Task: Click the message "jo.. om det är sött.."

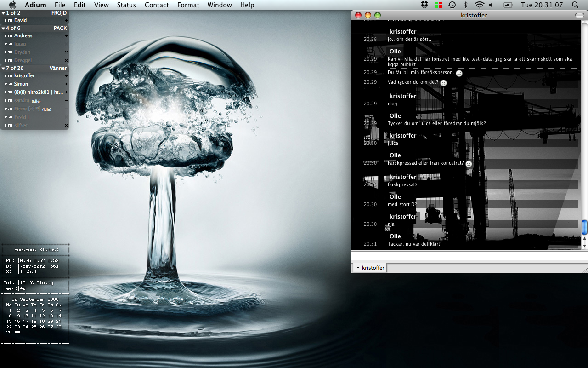Action: click(409, 40)
